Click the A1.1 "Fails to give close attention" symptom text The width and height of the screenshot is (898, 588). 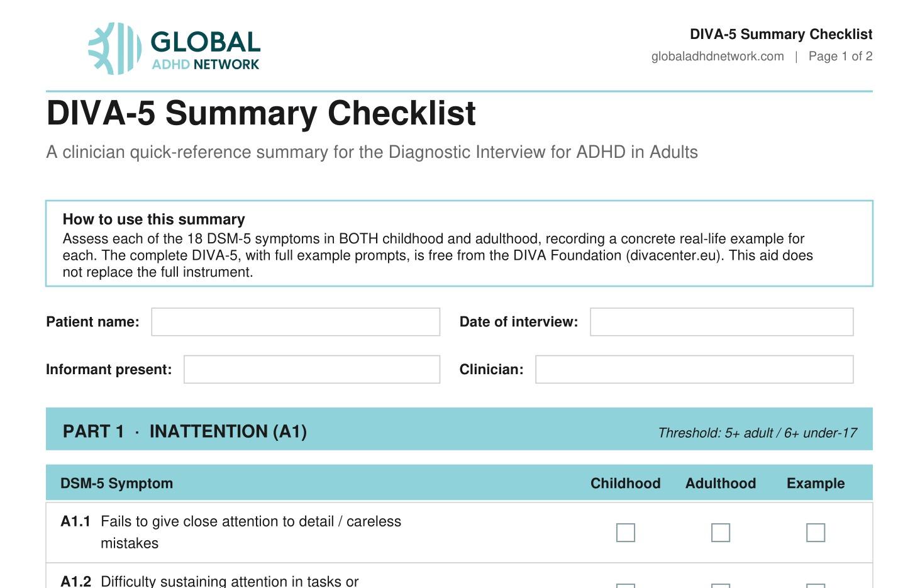coord(251,532)
